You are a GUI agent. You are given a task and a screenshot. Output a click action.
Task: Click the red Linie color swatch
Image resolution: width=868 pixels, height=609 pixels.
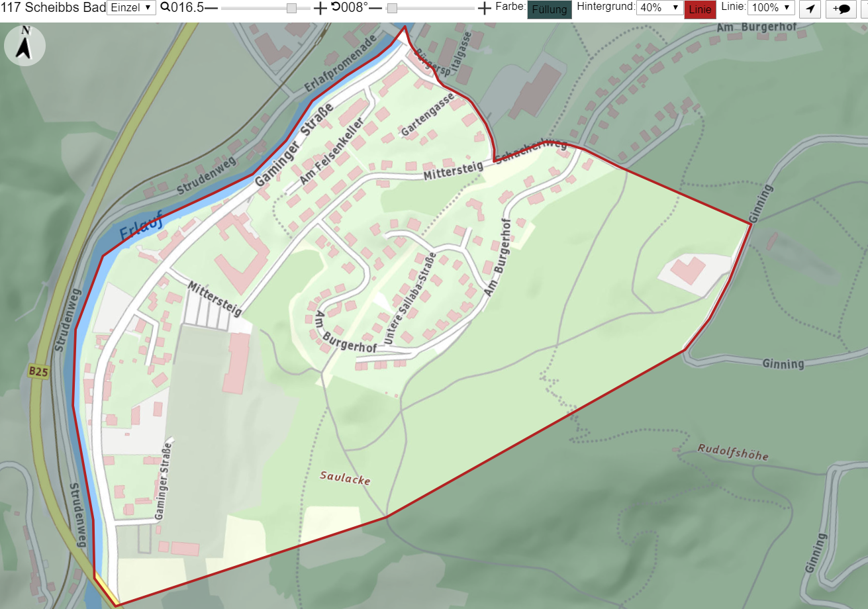pyautogui.click(x=700, y=9)
